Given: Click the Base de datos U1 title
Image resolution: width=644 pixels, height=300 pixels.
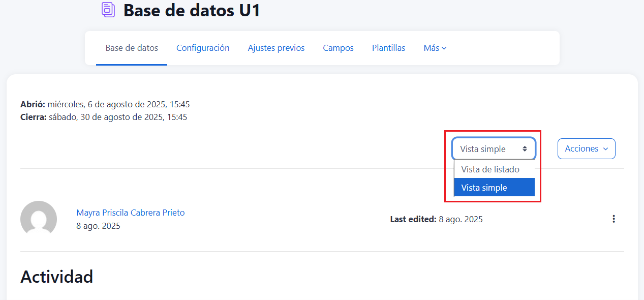Looking at the screenshot, I should (192, 10).
